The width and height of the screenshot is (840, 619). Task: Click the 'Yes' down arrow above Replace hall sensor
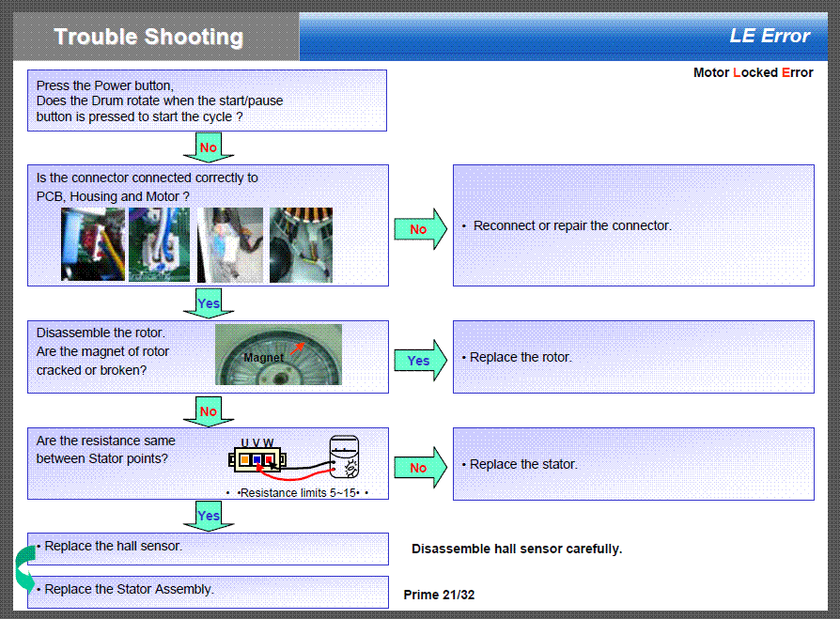click(209, 516)
